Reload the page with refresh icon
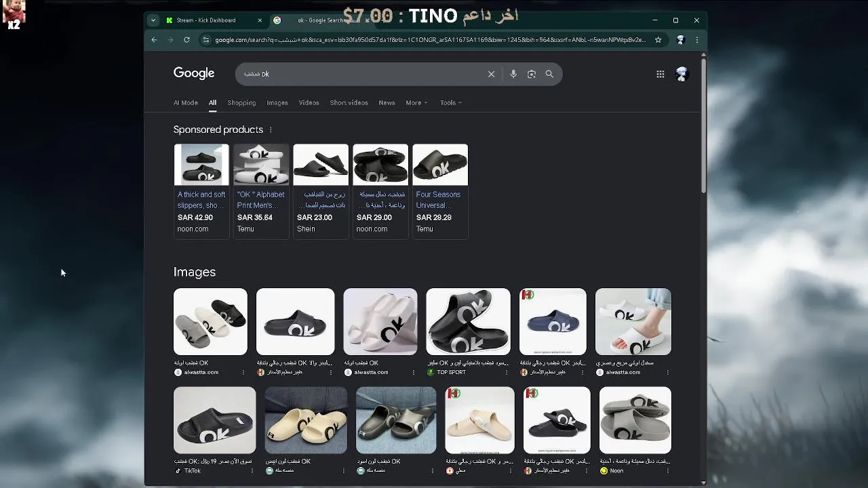Viewport: 868px width, 488px height. pyautogui.click(x=186, y=40)
